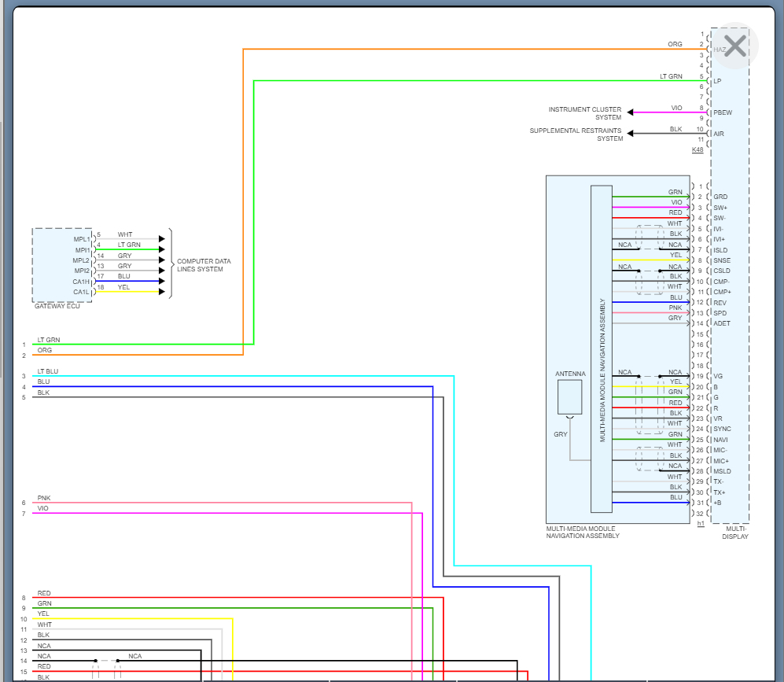Click the HAZ pin on connector K48
784x682 pixels.
coord(719,49)
